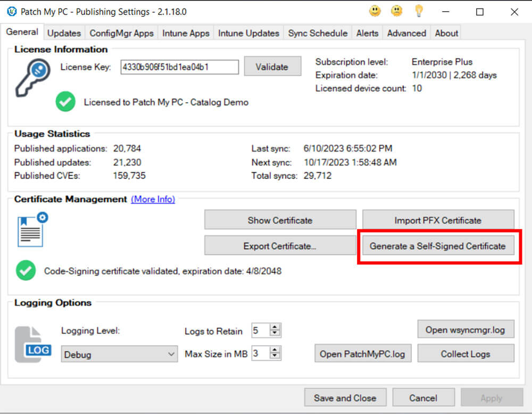Click the published applications value '20,784'
The width and height of the screenshot is (532, 415).
(127, 148)
